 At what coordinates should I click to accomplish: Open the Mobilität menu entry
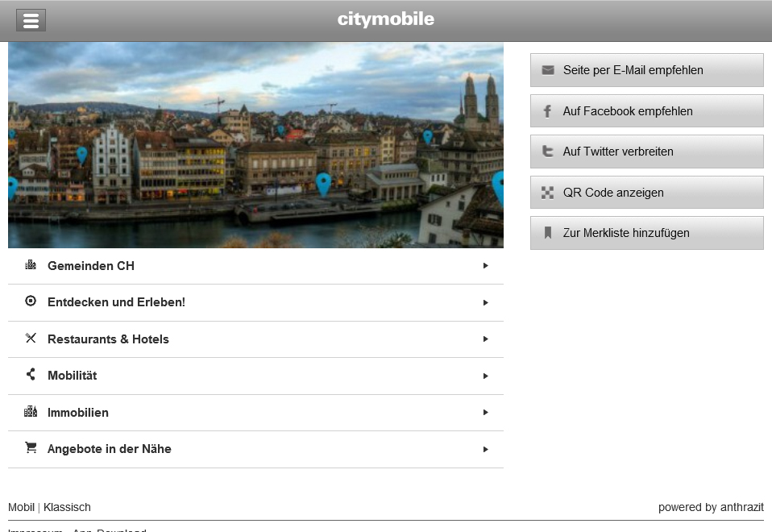[255, 376]
